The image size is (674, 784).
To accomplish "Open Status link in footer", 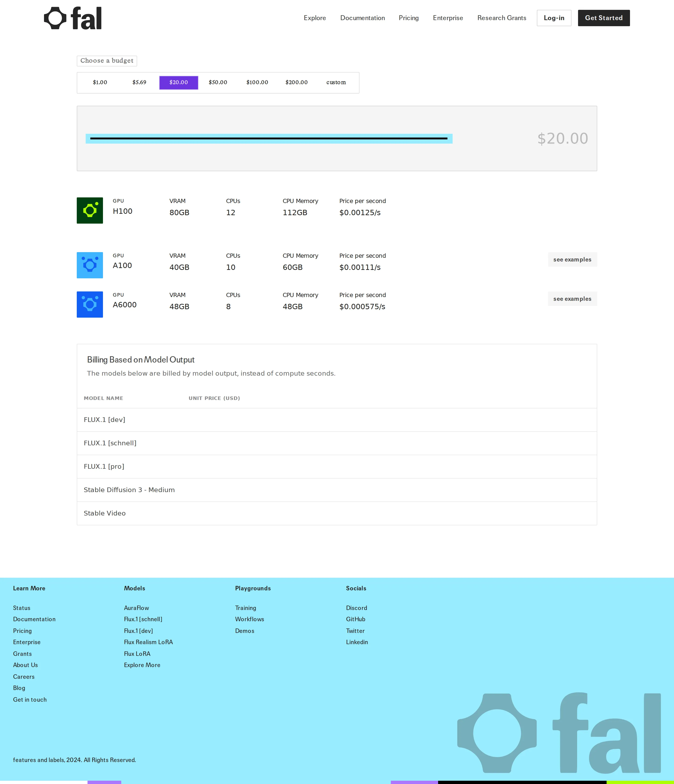I will tap(22, 608).
